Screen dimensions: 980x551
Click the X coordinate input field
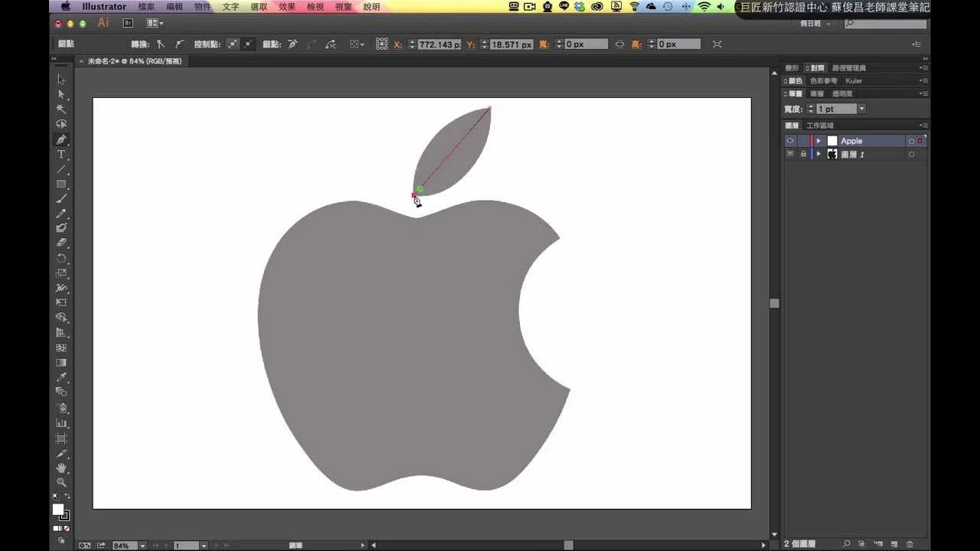tap(439, 44)
